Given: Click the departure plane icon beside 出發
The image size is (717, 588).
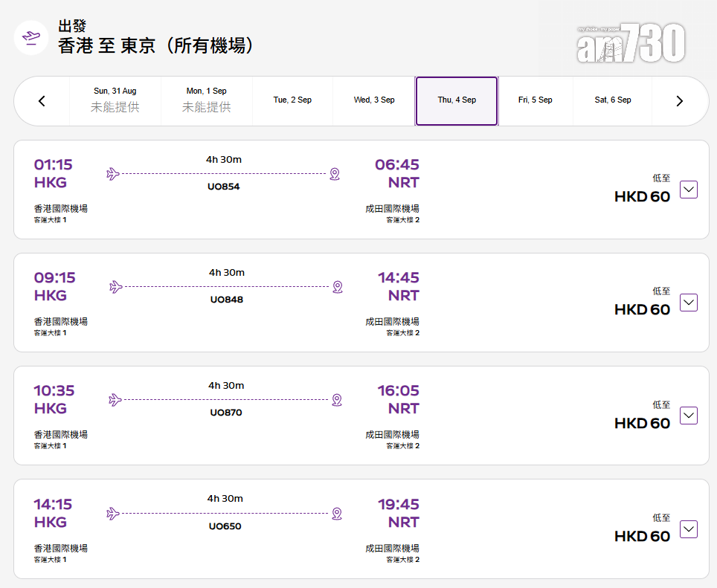Looking at the screenshot, I should click(x=31, y=37).
